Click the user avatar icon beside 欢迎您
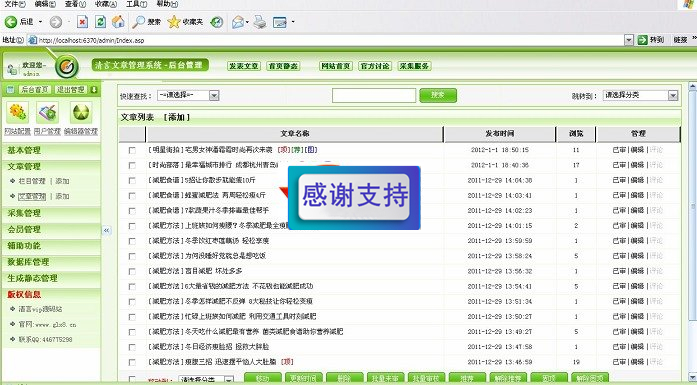Image resolution: width=697 pixels, height=385 pixels. tap(12, 69)
